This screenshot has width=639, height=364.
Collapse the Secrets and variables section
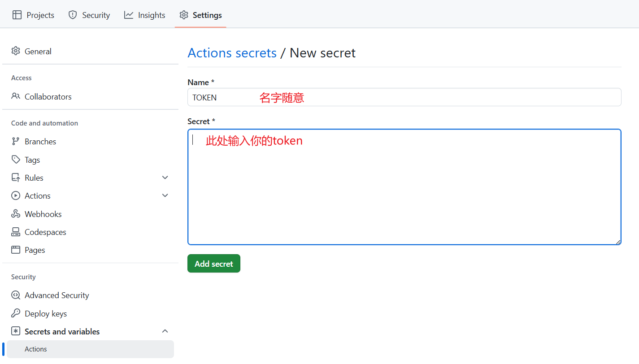[x=165, y=331]
